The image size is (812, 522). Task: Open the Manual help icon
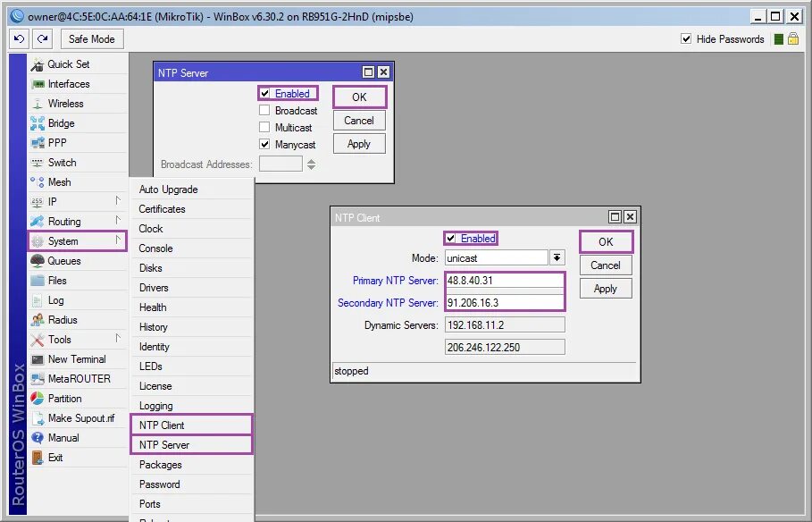38,437
